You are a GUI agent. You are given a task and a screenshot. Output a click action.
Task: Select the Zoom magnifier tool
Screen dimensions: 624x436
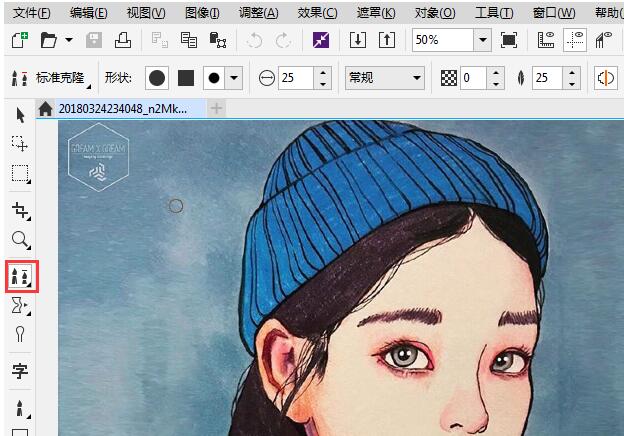tap(20, 240)
